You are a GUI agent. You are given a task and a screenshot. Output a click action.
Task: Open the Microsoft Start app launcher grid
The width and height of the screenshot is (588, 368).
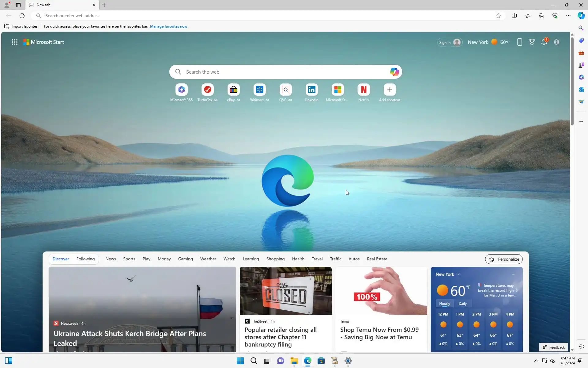[x=14, y=42]
